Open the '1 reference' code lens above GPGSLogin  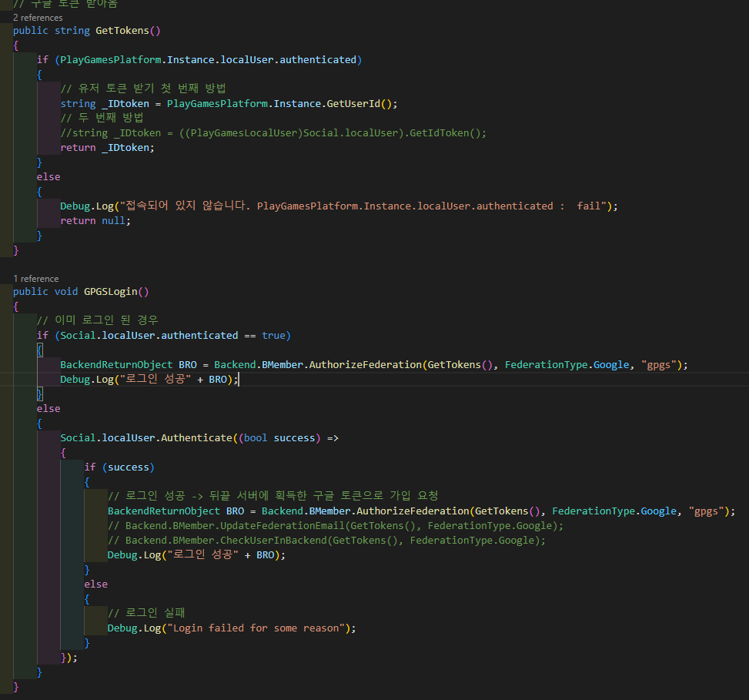click(36, 279)
